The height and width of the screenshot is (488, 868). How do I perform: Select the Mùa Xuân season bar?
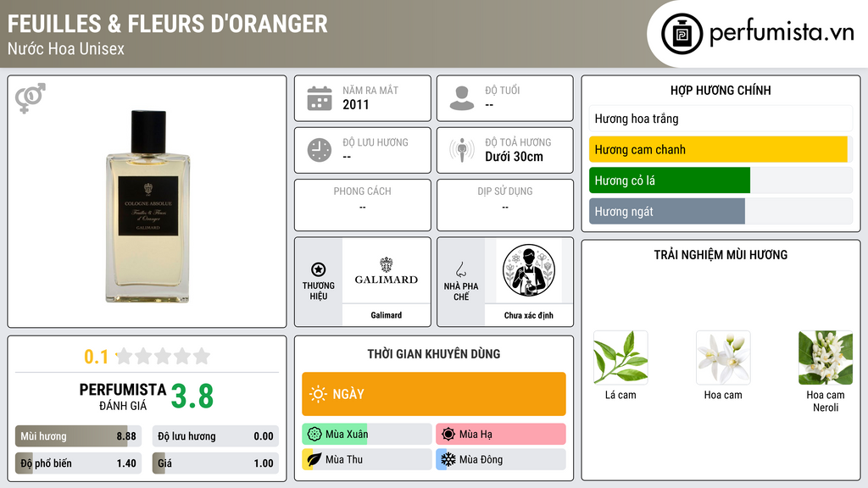366,435
